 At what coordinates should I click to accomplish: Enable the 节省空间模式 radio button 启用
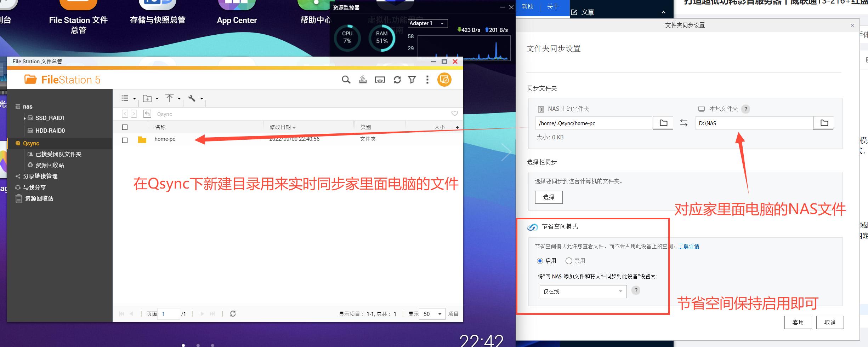point(540,261)
